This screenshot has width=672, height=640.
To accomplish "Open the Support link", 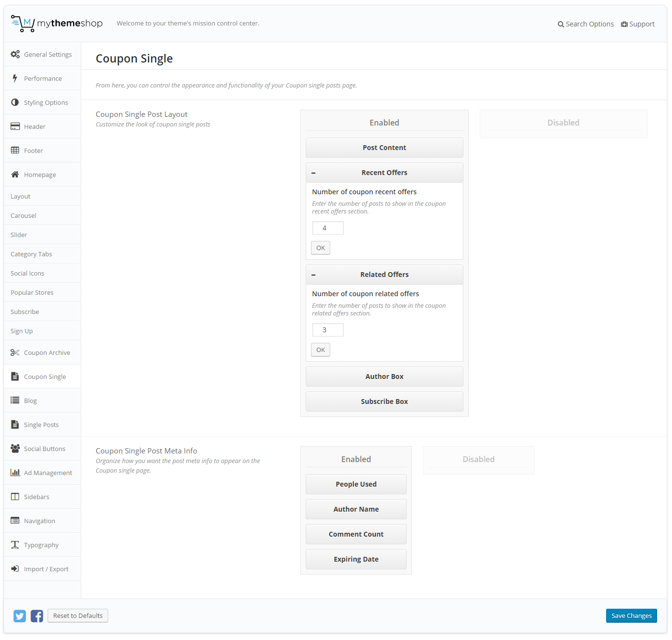I will click(638, 24).
